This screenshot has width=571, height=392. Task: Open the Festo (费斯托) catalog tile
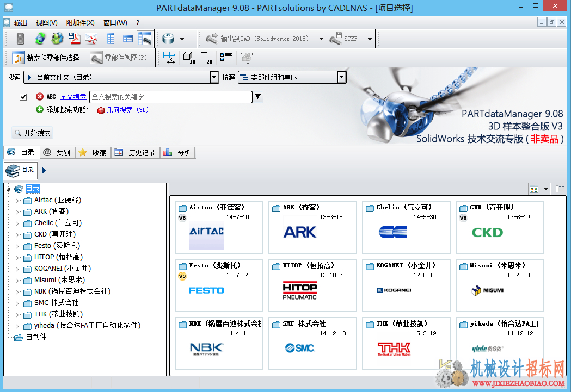[219, 285]
